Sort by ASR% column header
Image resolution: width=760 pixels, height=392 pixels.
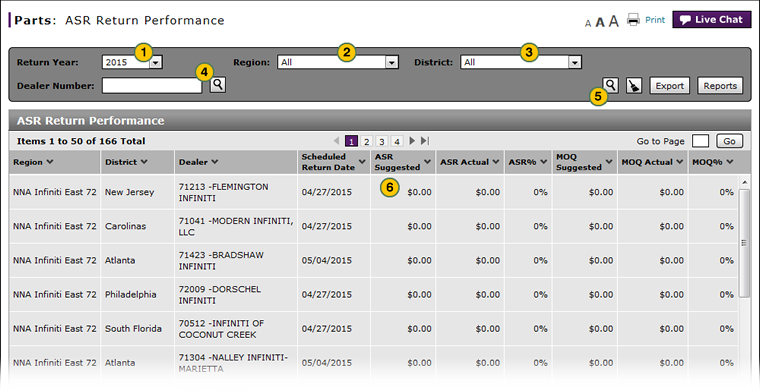528,162
